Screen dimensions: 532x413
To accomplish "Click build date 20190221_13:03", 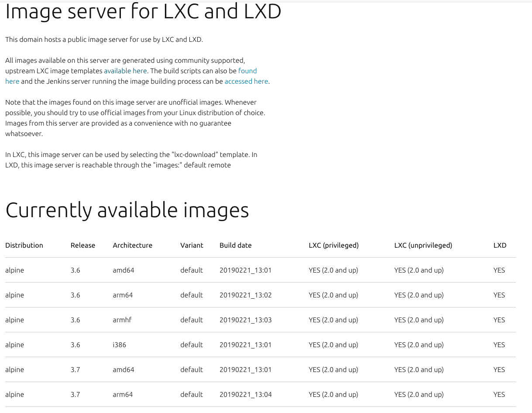I will coord(245,320).
